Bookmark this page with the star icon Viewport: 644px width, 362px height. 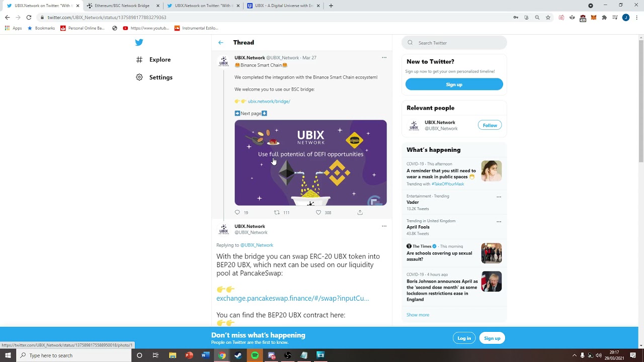[x=548, y=18]
